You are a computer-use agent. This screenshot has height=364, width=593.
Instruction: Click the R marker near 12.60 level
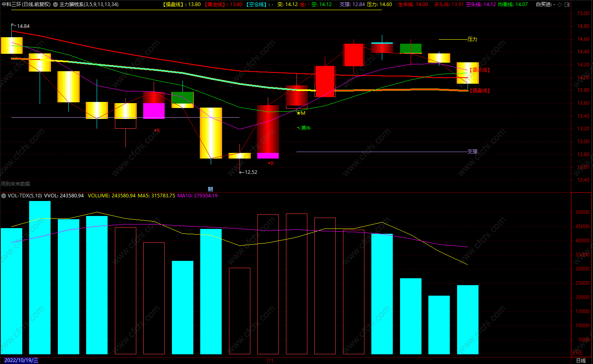tap(271, 163)
